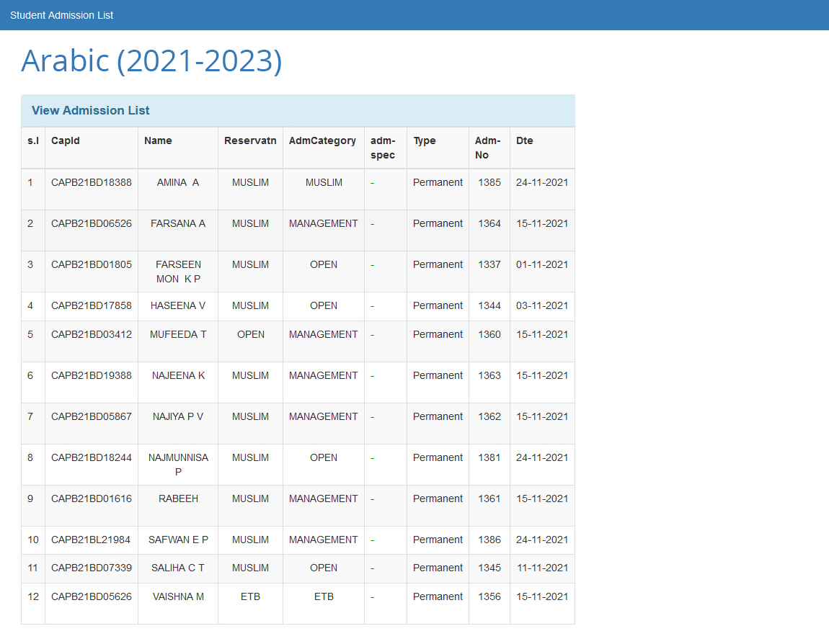Viewport: 829px width, 644px height.
Task: Click CapId CAPB21BL21984
Action: pos(91,540)
